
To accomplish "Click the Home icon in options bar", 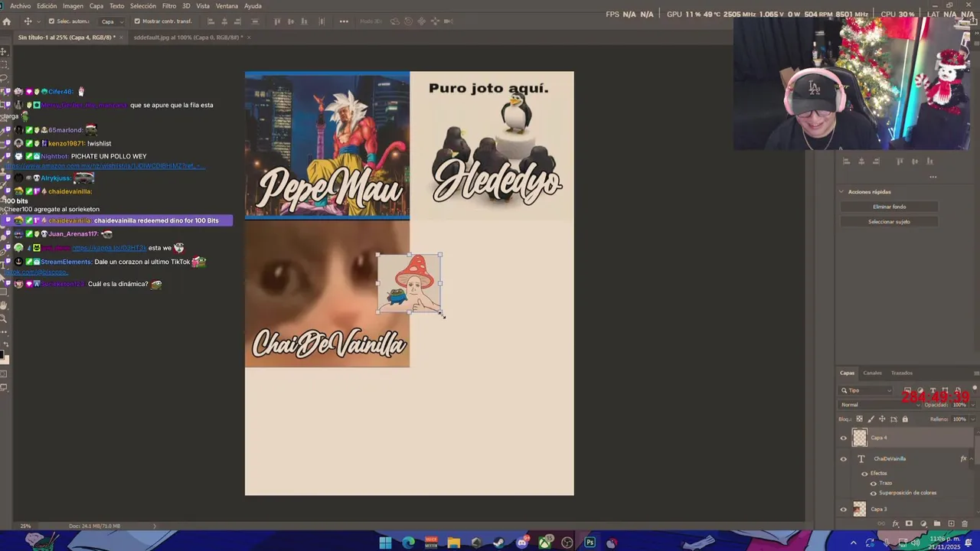I will 7,21.
